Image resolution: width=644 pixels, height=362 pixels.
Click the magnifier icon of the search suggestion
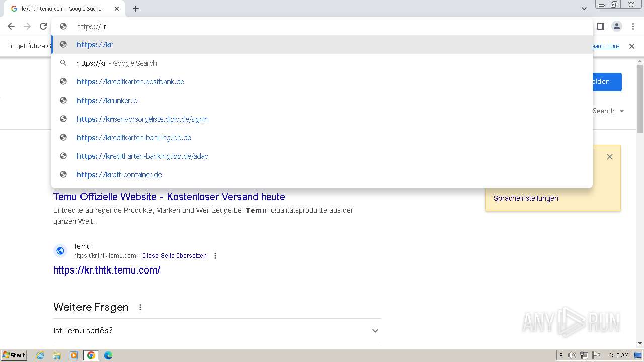(63, 63)
